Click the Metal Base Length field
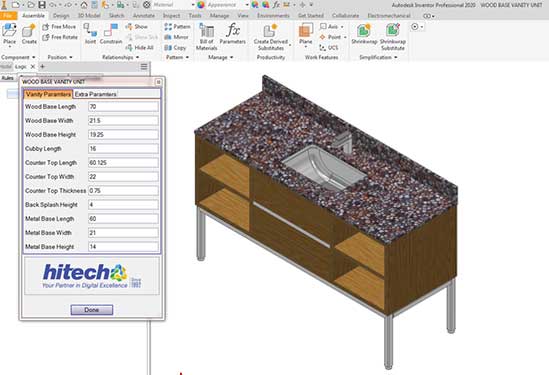The height and width of the screenshot is (375, 549). (123, 219)
